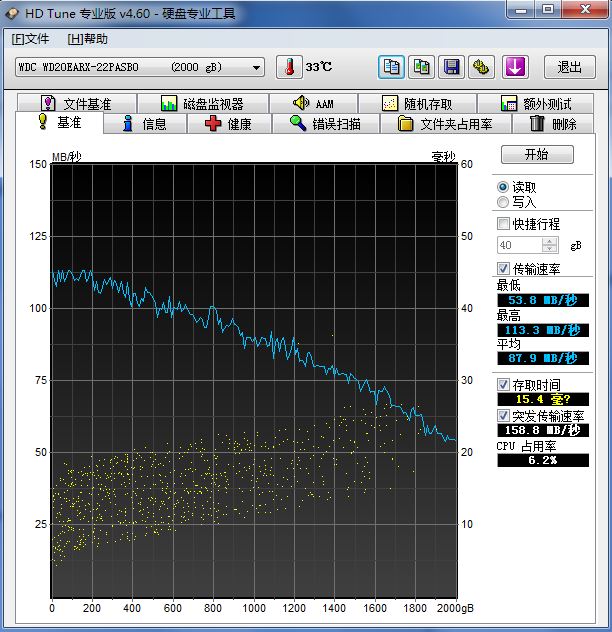This screenshot has width=612, height=632.
Task: Click the floppy disk save icon
Action: (452, 67)
